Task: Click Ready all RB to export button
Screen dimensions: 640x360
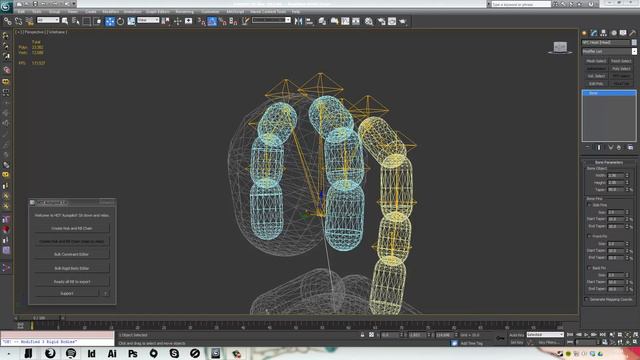Action: (x=71, y=282)
